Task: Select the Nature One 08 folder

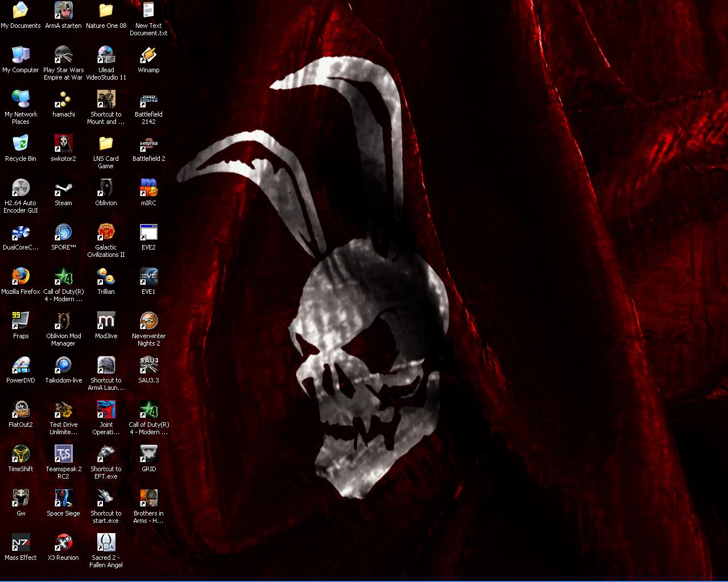Action: (106, 11)
